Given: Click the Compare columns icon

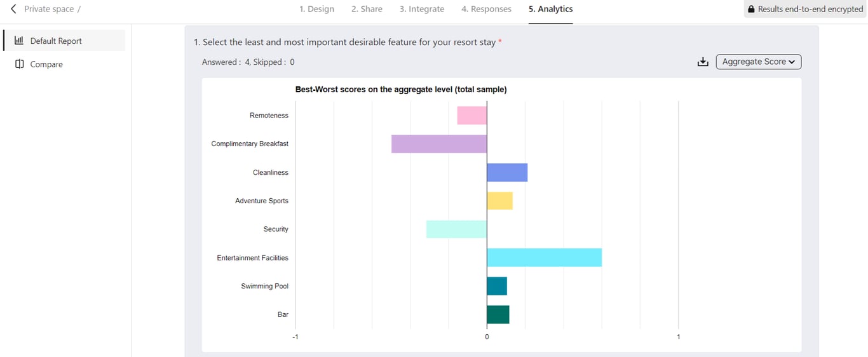Looking at the screenshot, I should point(20,64).
